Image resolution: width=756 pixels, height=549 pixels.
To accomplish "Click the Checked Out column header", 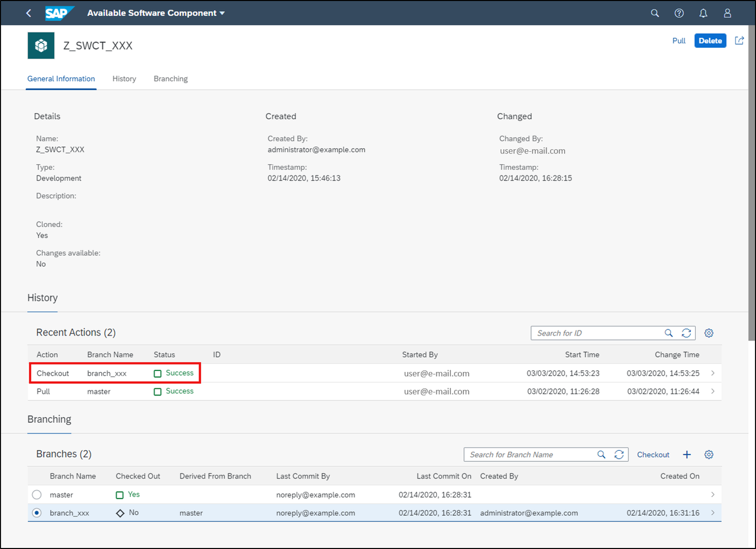I will point(138,476).
